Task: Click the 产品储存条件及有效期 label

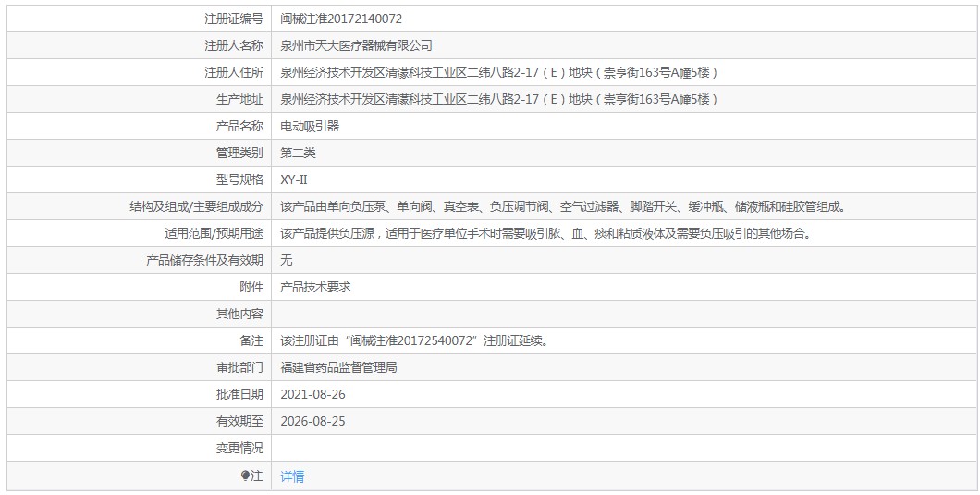Action: point(205,261)
